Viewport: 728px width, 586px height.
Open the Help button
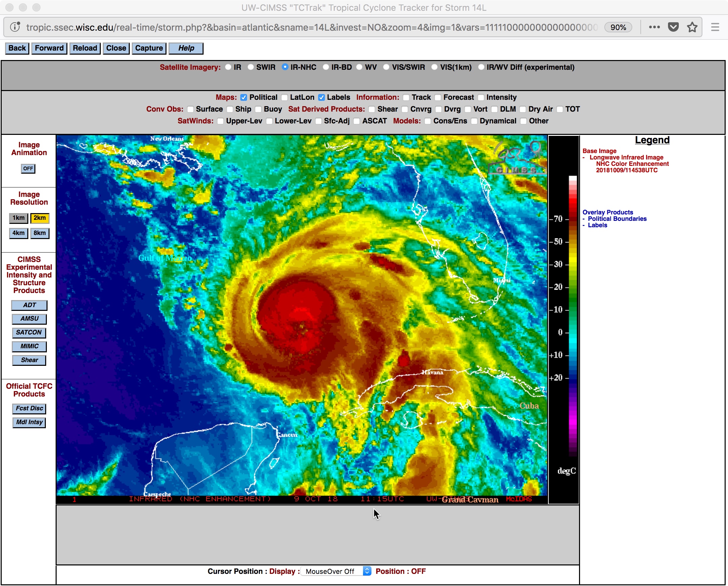click(x=186, y=48)
